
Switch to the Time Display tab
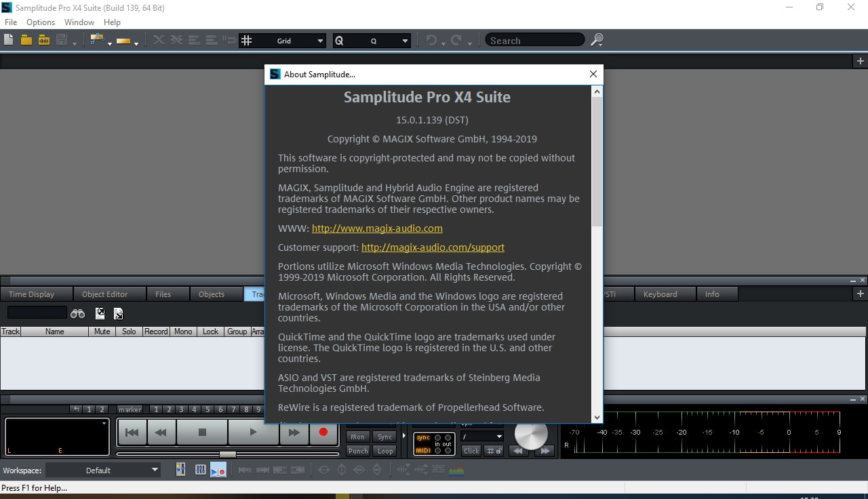tap(37, 294)
